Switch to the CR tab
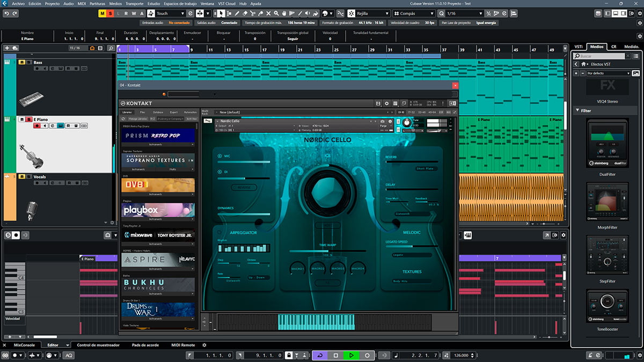The image size is (644, 362). pyautogui.click(x=614, y=47)
